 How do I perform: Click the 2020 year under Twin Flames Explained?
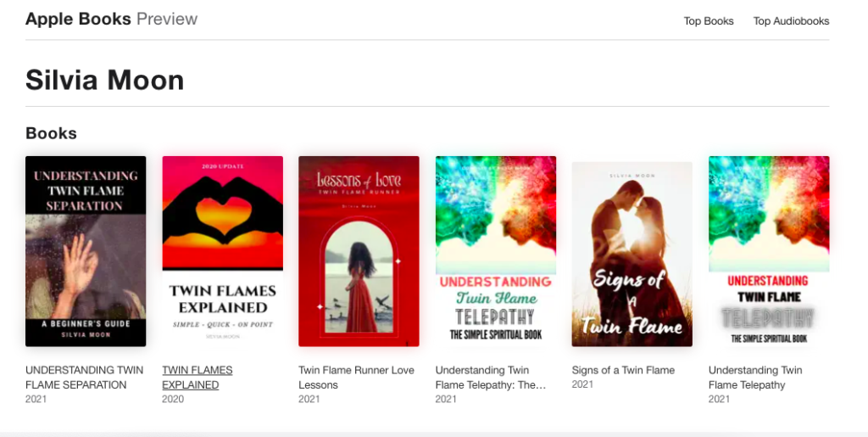pyautogui.click(x=173, y=399)
